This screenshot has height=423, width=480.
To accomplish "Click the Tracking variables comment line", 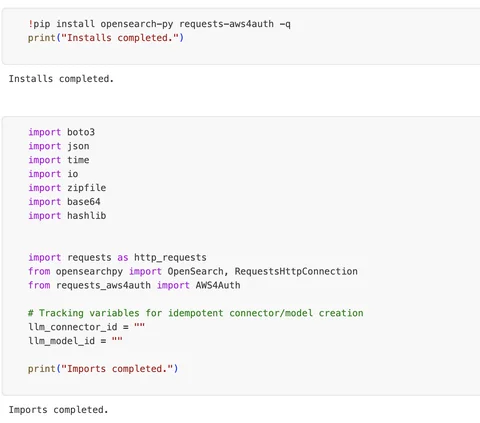I will tap(196, 313).
